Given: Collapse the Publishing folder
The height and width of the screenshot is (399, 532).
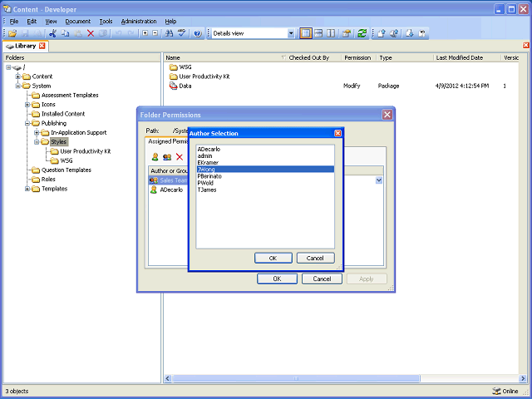Looking at the screenshot, I should point(27,123).
